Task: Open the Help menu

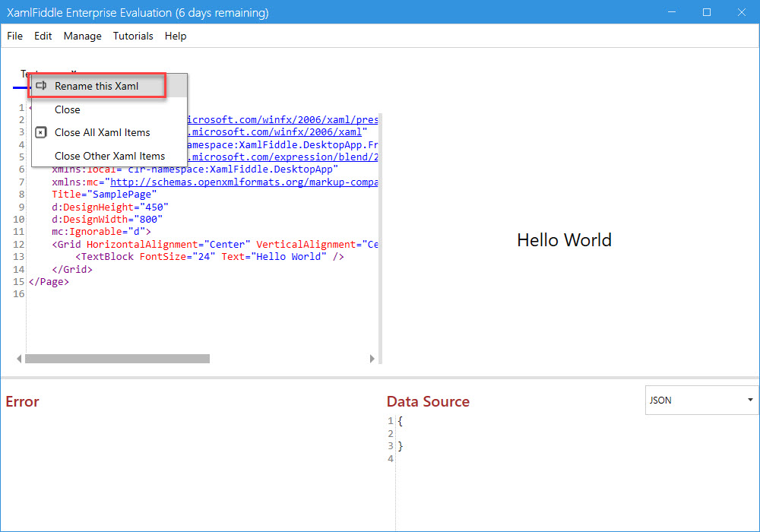Action: (176, 36)
